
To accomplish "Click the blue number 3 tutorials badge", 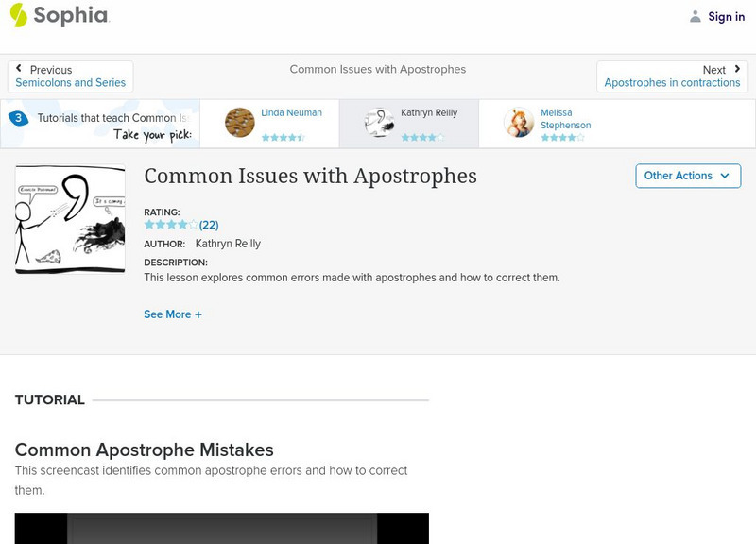I will click(x=17, y=119).
